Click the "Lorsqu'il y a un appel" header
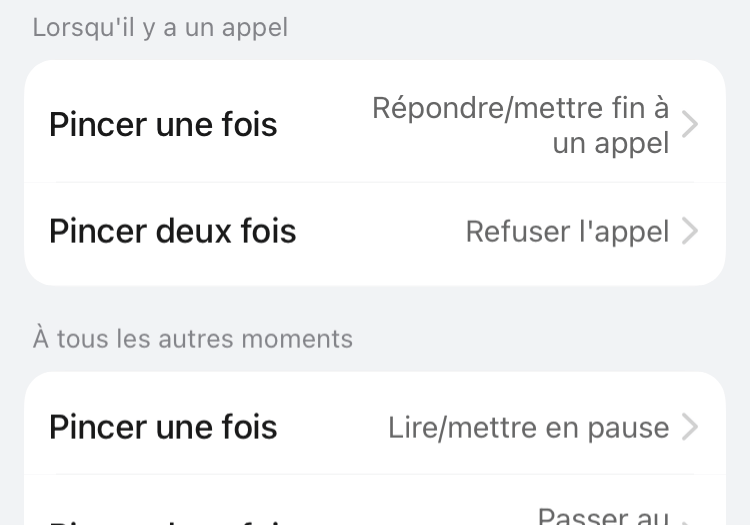 click(160, 27)
